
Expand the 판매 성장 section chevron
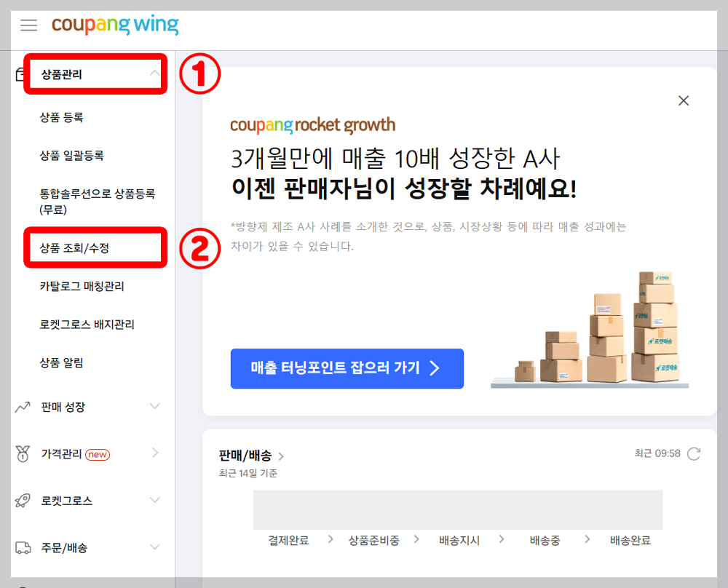[154, 407]
